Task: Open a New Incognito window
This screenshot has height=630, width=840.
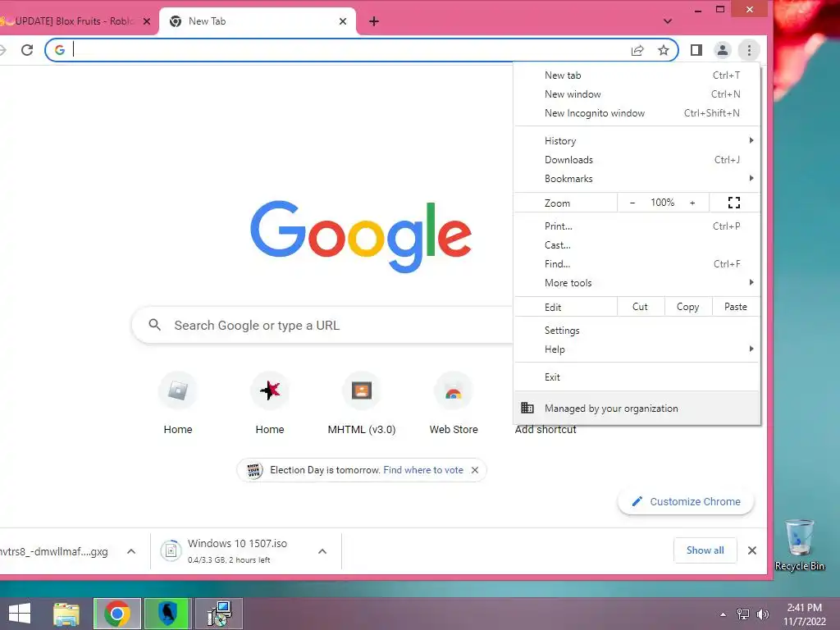Action: tap(637, 113)
